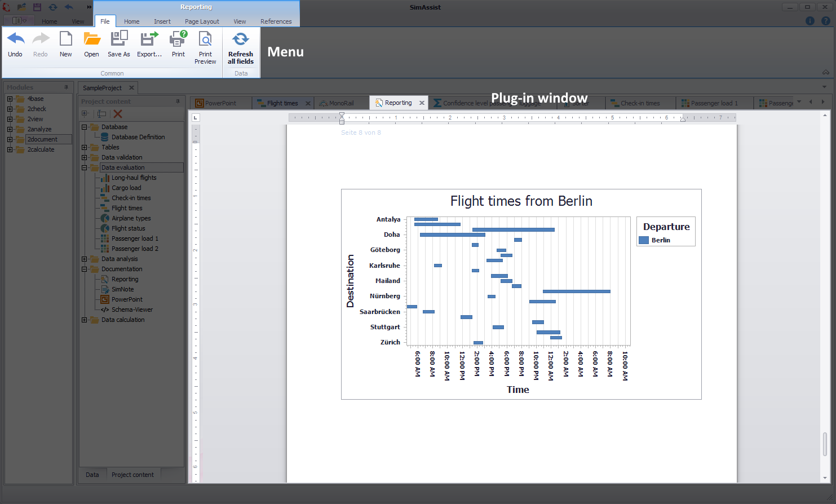Select Schema-Viewer in the project tree

pos(132,310)
